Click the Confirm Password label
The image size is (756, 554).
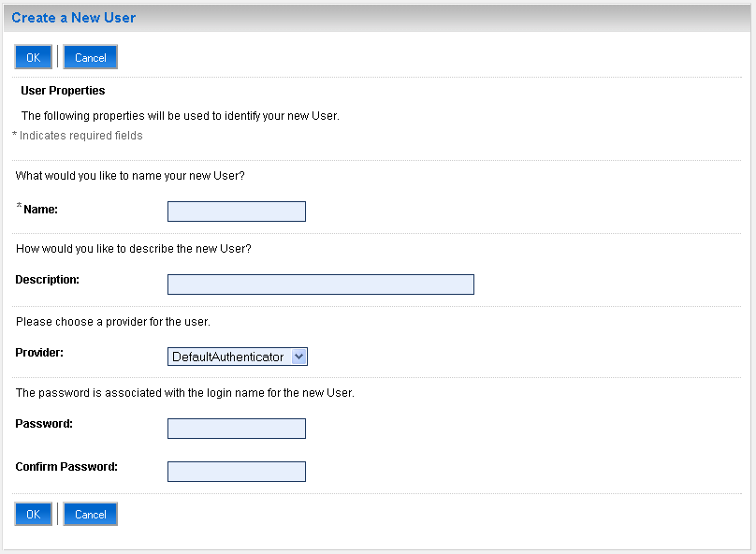tap(66, 466)
